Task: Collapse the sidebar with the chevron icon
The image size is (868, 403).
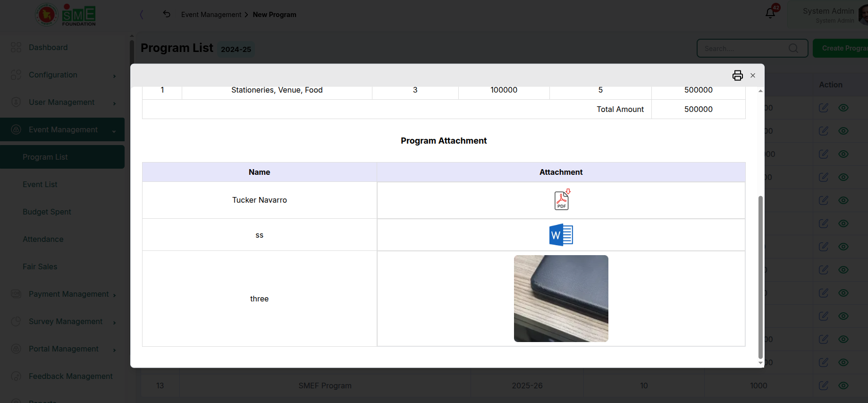Action: click(142, 15)
